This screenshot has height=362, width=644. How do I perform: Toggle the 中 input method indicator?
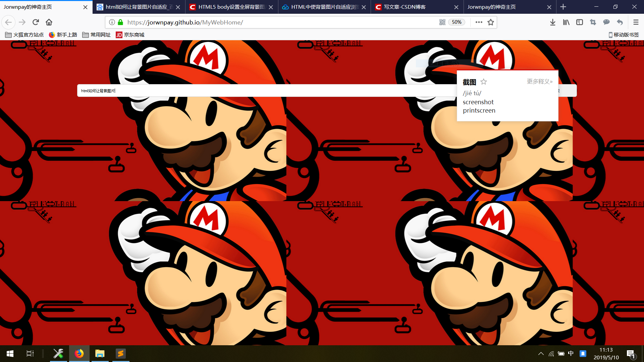[571, 354]
